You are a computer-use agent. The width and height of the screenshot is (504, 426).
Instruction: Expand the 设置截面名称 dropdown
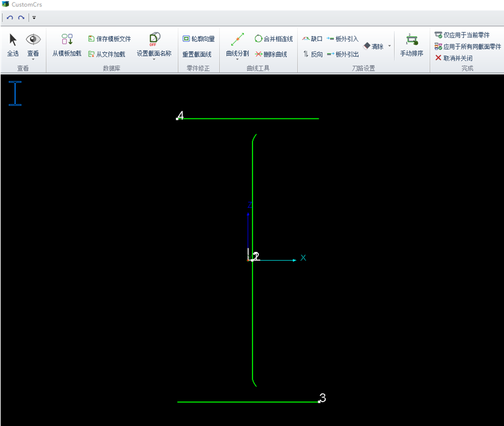click(154, 59)
